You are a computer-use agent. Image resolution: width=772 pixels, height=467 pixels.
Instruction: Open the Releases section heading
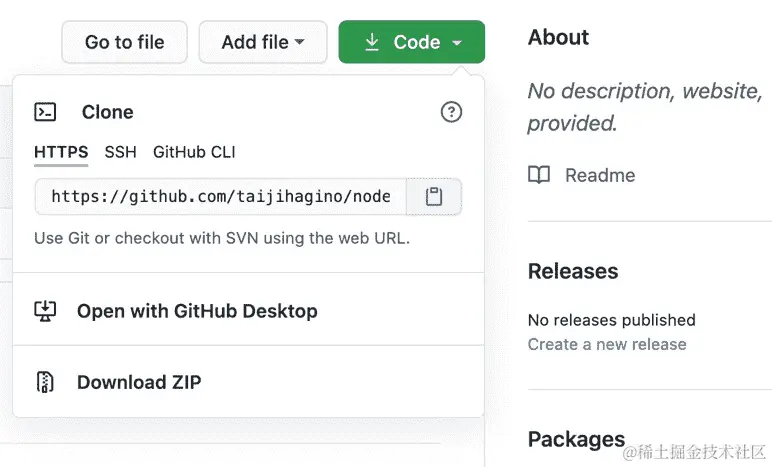coord(573,271)
